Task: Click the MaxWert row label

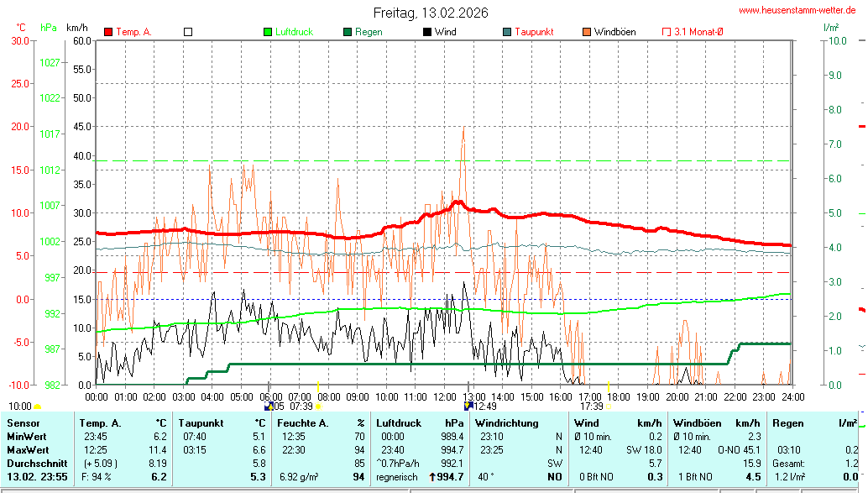Action: [27, 450]
